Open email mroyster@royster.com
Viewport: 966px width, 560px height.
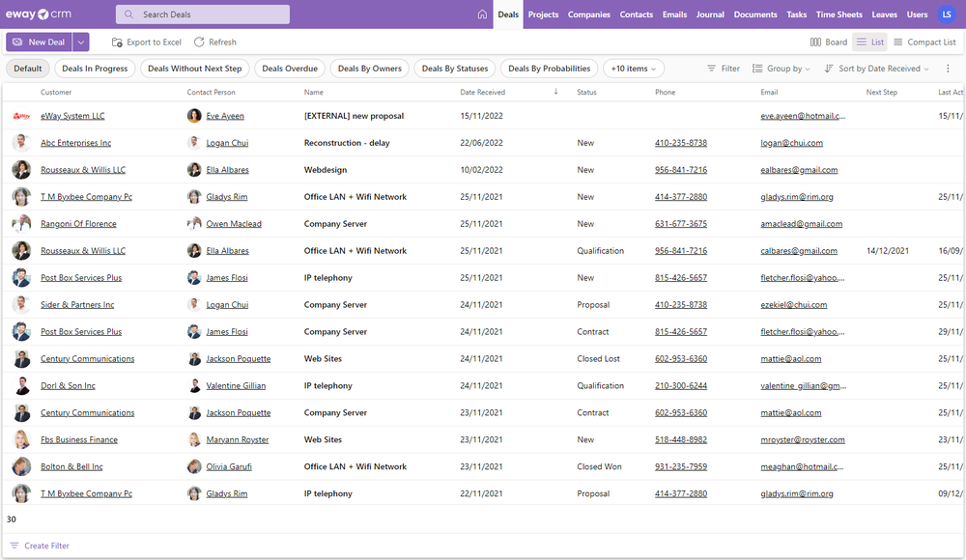pyautogui.click(x=802, y=440)
